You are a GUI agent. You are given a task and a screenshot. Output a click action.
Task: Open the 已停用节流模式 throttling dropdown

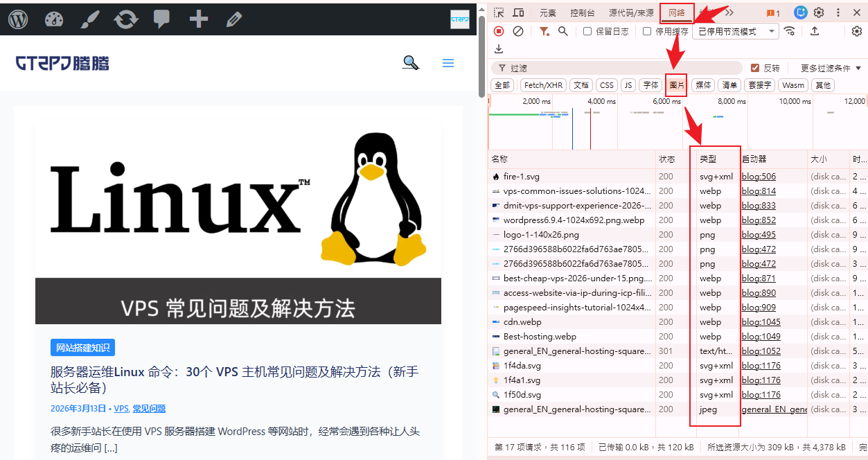click(735, 31)
